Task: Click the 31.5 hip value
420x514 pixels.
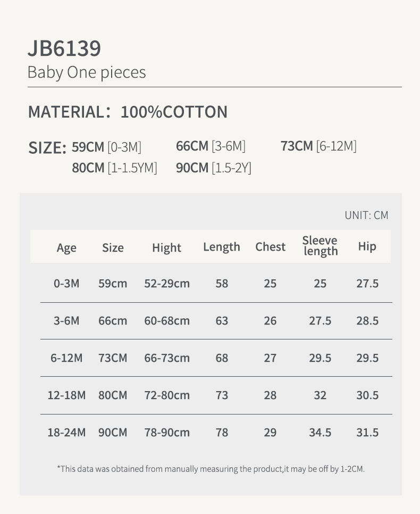Action: [367, 433]
